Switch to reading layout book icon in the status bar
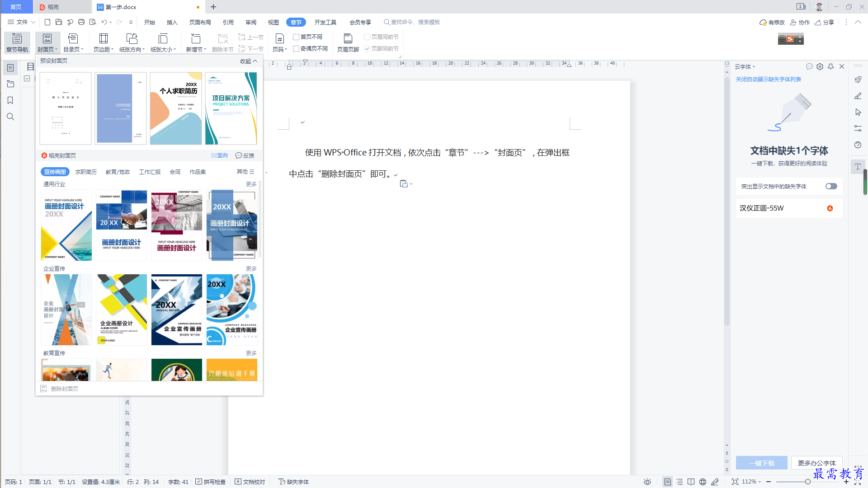 [x=691, y=482]
